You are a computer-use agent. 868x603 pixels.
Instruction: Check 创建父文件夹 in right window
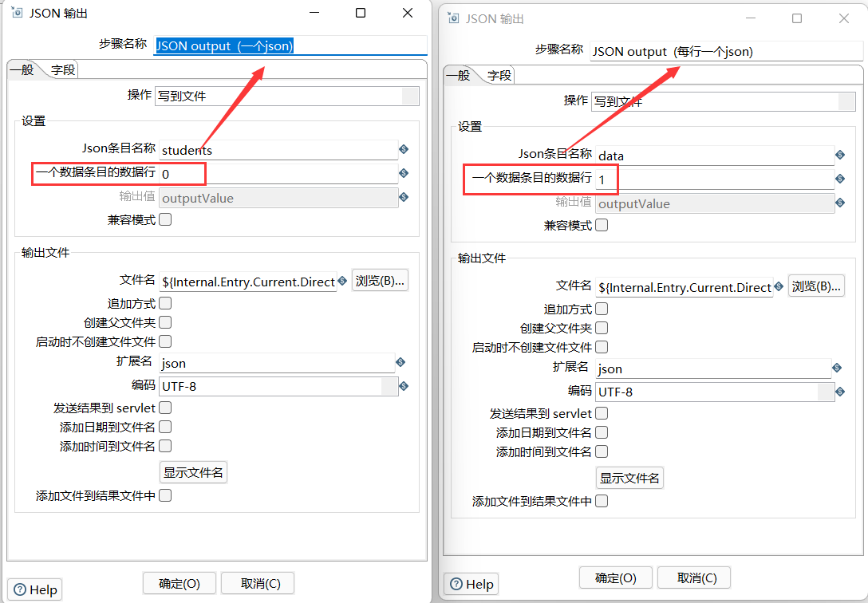tap(602, 328)
